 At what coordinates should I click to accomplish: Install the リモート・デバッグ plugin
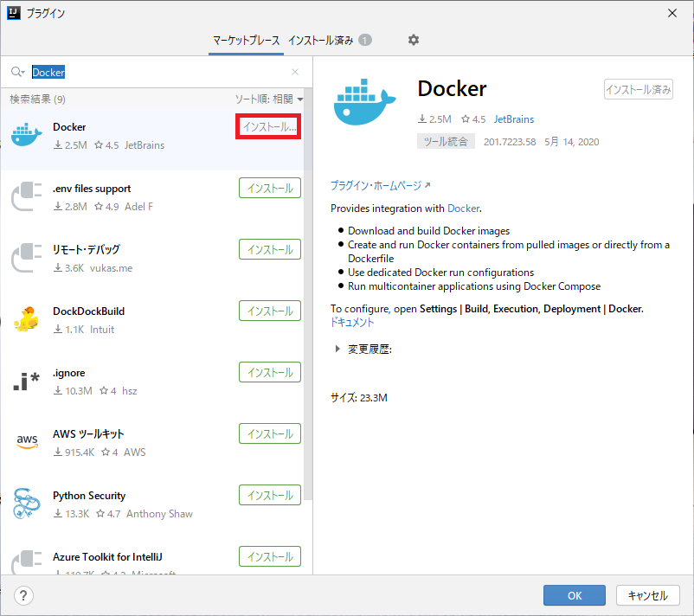click(x=270, y=249)
